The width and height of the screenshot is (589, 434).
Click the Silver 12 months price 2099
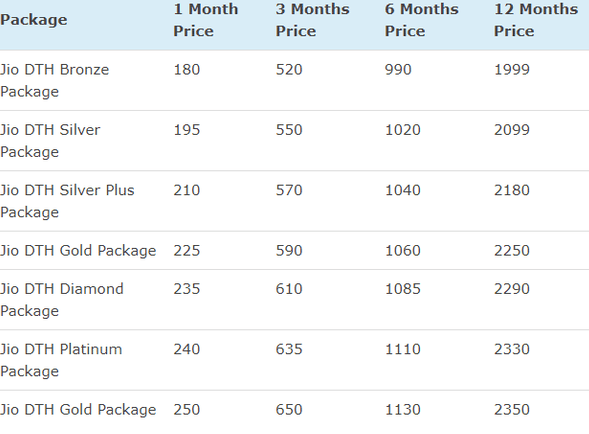point(512,130)
